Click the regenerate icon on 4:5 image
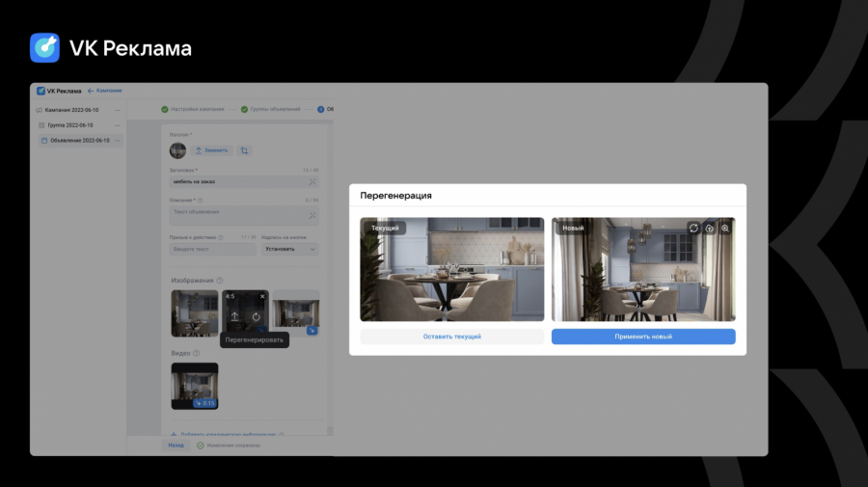This screenshot has width=868, height=487. click(256, 316)
